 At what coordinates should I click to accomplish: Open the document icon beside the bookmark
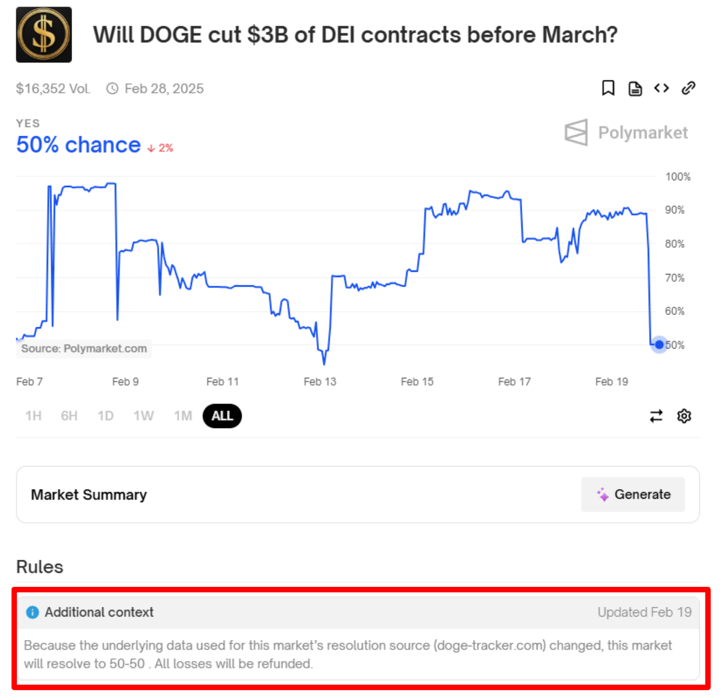(x=635, y=89)
